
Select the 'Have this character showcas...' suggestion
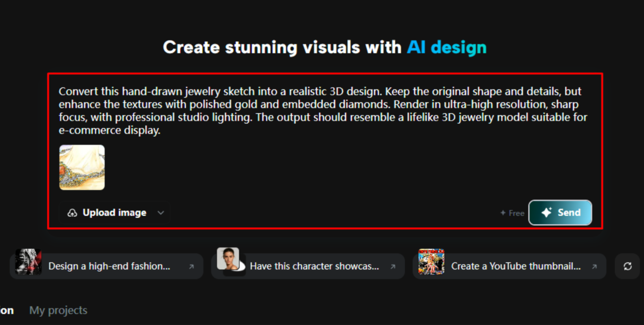pos(308,266)
